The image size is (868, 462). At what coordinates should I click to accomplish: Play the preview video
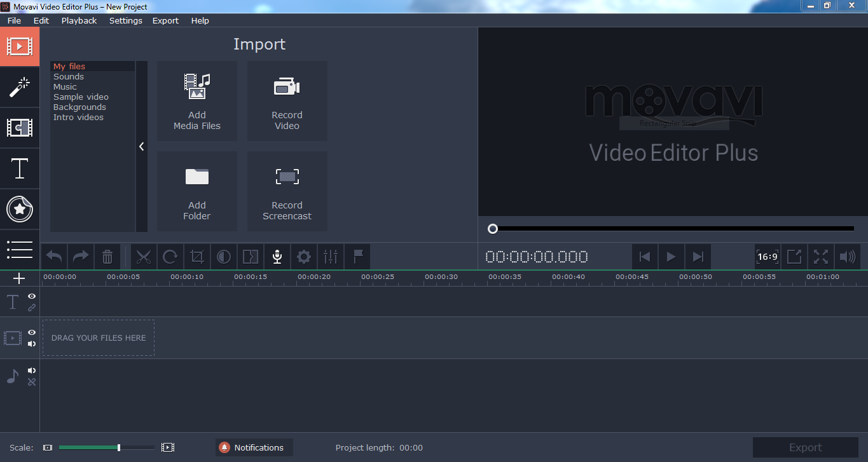tap(671, 257)
